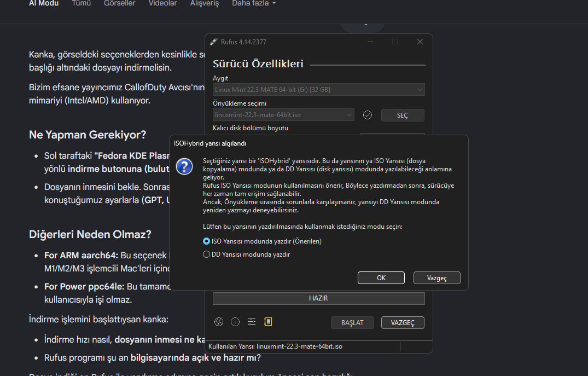This screenshot has height=376, width=588.
Task: Click Rufus programı şu an question text
Action: (152, 358)
